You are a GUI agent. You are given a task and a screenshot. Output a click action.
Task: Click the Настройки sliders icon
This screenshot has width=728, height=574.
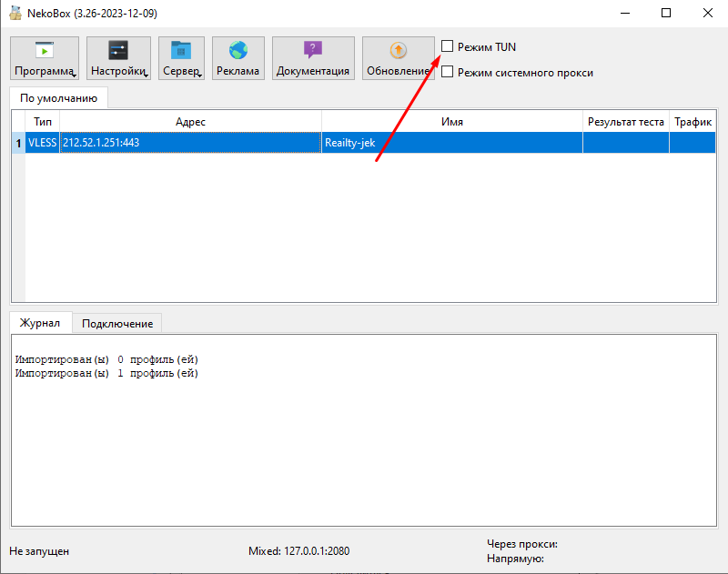tap(118, 51)
